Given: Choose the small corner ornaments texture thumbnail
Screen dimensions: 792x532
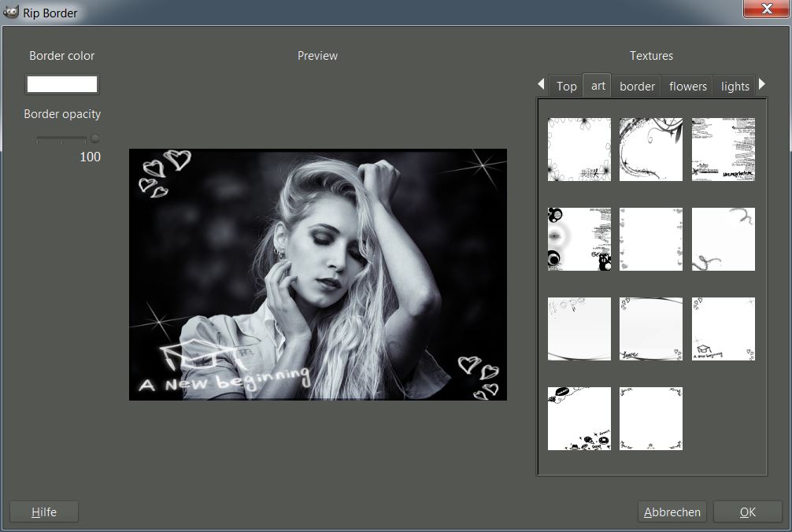Looking at the screenshot, I should (650, 419).
